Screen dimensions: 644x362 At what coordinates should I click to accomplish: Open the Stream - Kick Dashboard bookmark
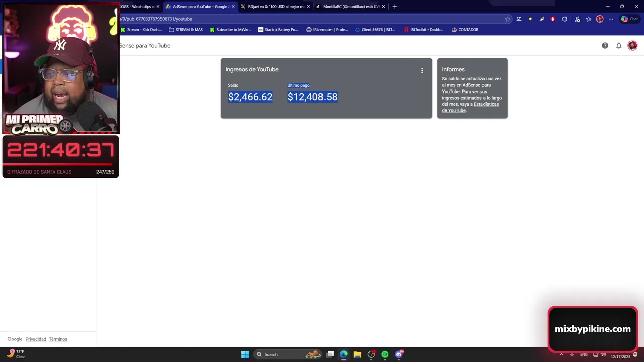click(141, 30)
